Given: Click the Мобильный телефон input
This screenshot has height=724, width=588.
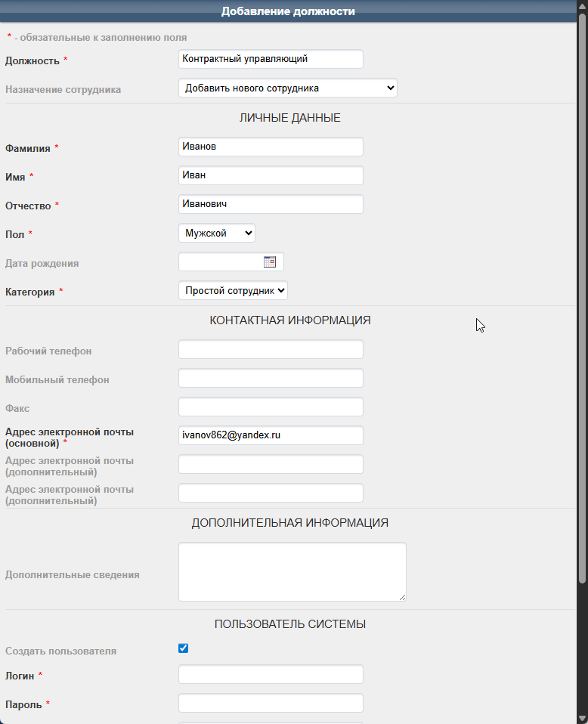Looking at the screenshot, I should point(271,379).
